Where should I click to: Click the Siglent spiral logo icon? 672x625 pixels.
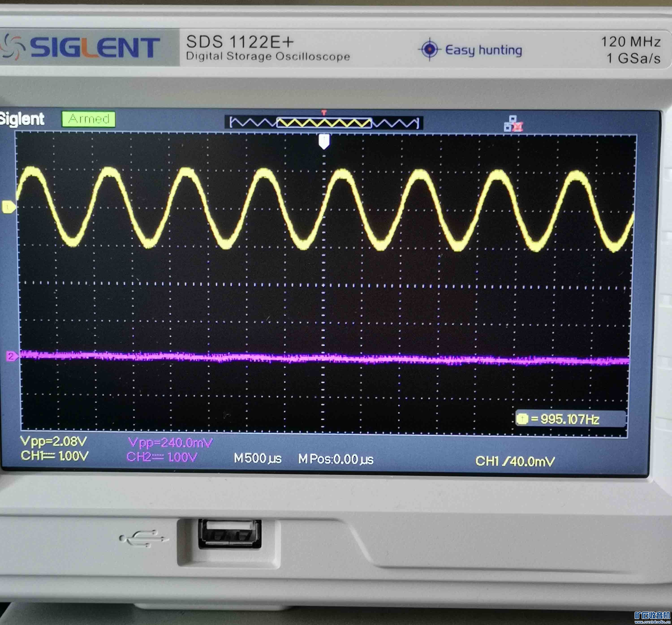coord(13,47)
